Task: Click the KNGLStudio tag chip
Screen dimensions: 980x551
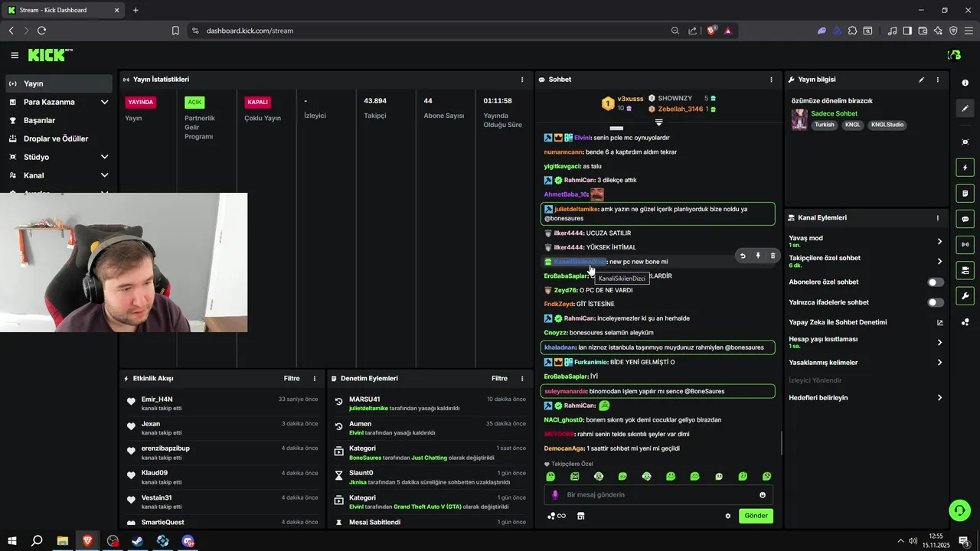Action: pyautogui.click(x=887, y=125)
